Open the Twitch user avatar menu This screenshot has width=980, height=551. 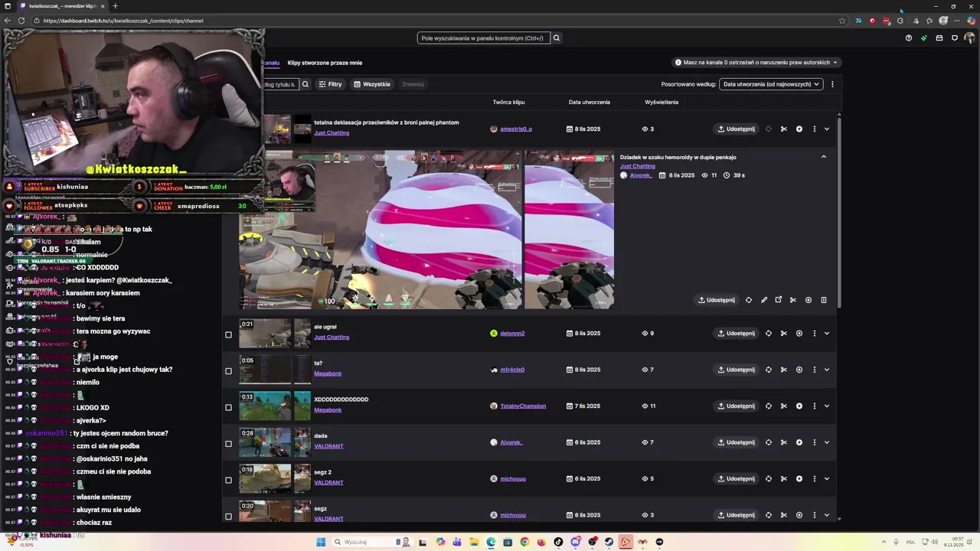click(x=970, y=38)
